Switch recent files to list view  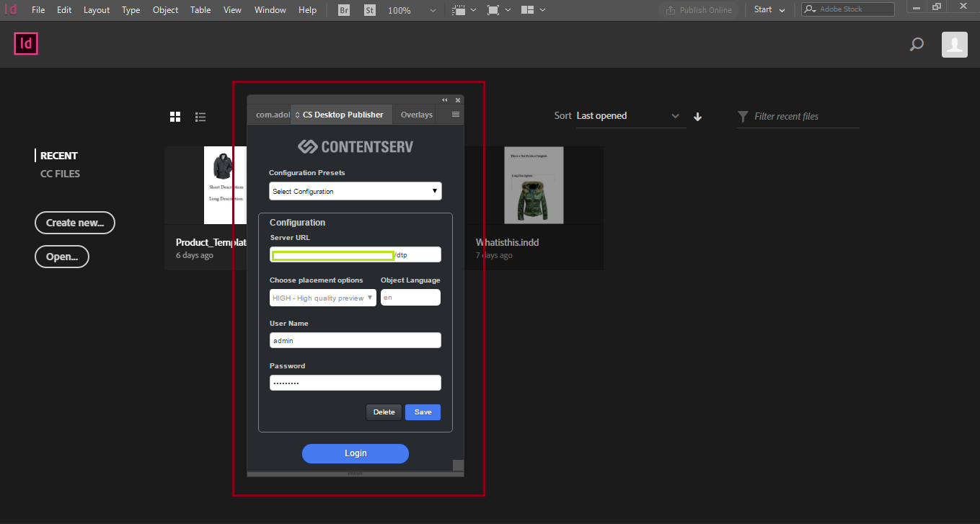pos(200,117)
